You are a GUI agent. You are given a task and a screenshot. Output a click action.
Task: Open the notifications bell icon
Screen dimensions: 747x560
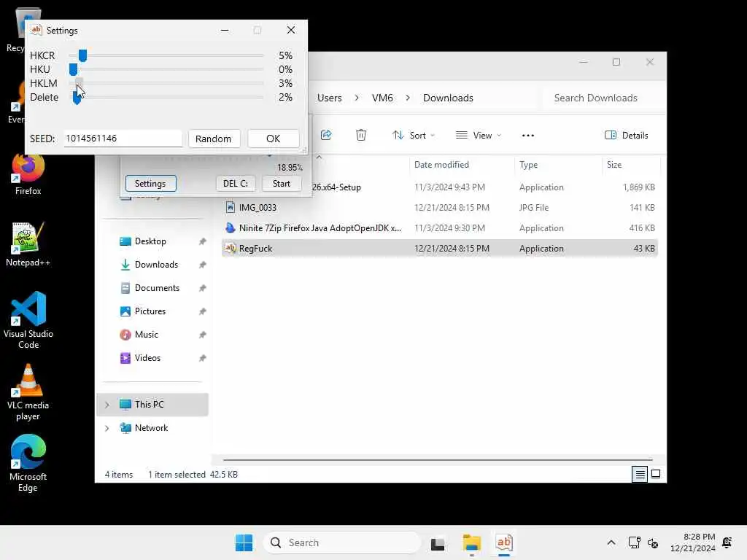(x=727, y=542)
